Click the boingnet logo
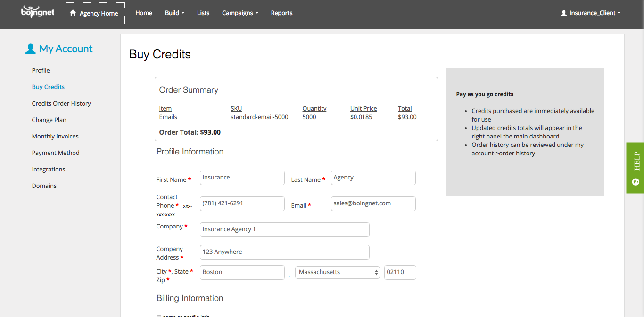The image size is (644, 317). (x=38, y=12)
